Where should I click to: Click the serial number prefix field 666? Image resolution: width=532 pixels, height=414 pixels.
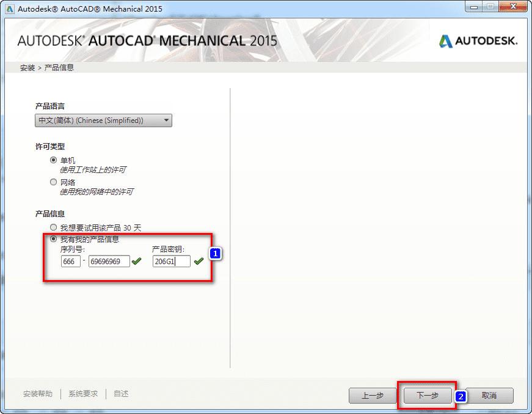[71, 261]
